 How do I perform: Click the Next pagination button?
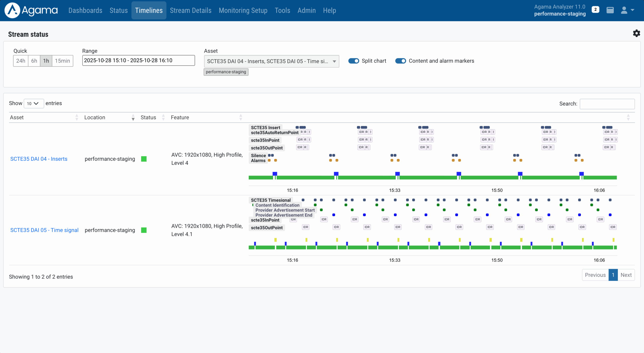tap(626, 275)
